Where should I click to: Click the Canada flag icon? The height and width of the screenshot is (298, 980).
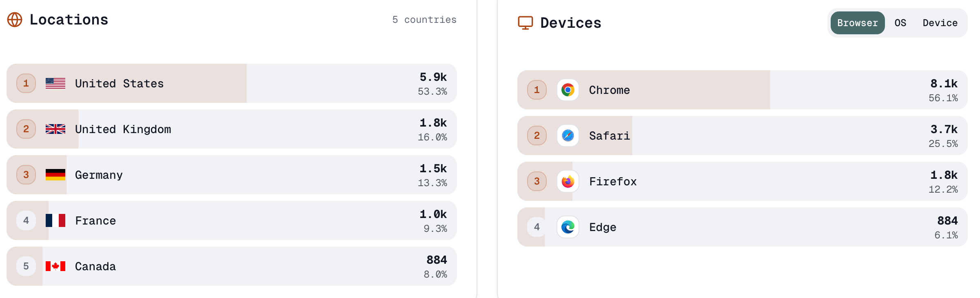click(55, 266)
